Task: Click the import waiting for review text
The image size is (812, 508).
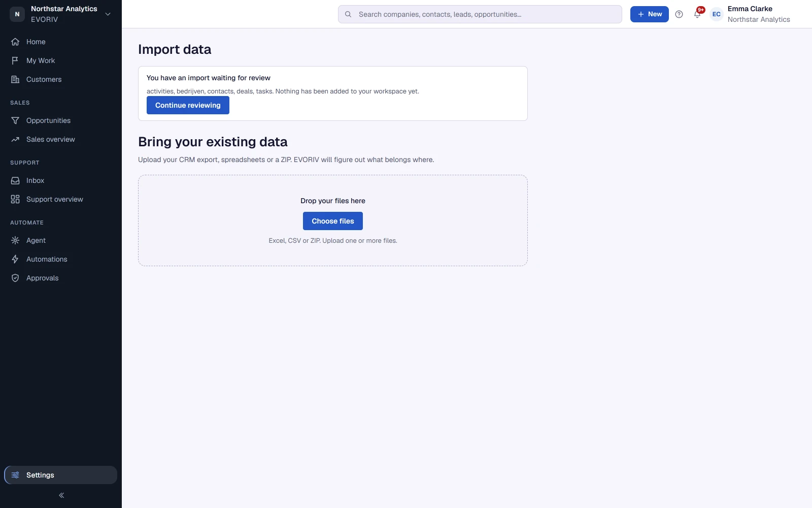Action: click(209, 78)
